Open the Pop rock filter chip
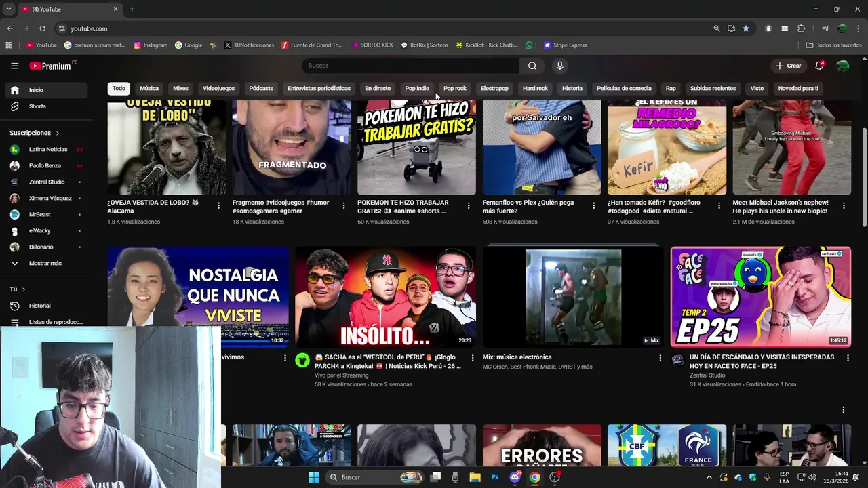Image resolution: width=868 pixels, height=488 pixels. pos(455,88)
